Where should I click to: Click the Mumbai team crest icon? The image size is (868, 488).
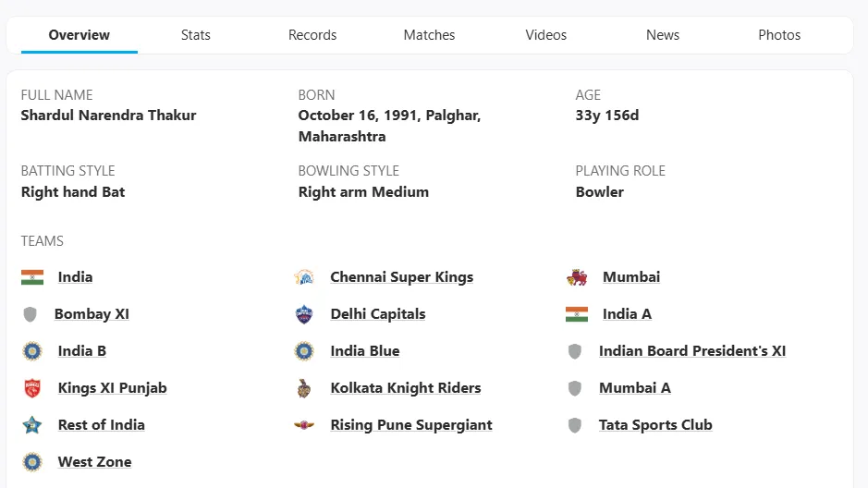[577, 277]
